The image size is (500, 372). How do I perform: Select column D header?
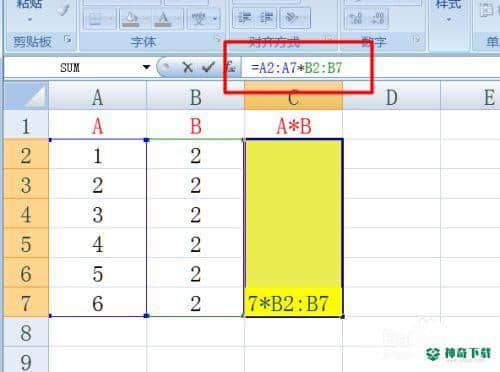click(392, 98)
